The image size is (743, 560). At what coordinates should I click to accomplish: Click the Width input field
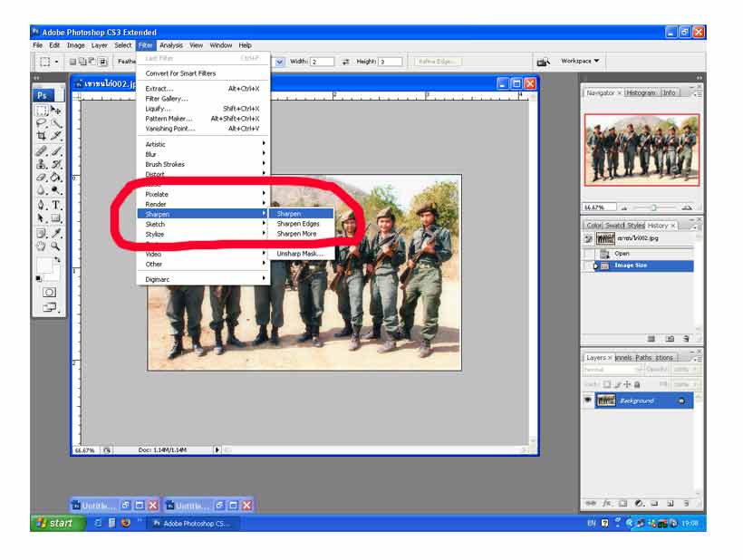coord(323,62)
